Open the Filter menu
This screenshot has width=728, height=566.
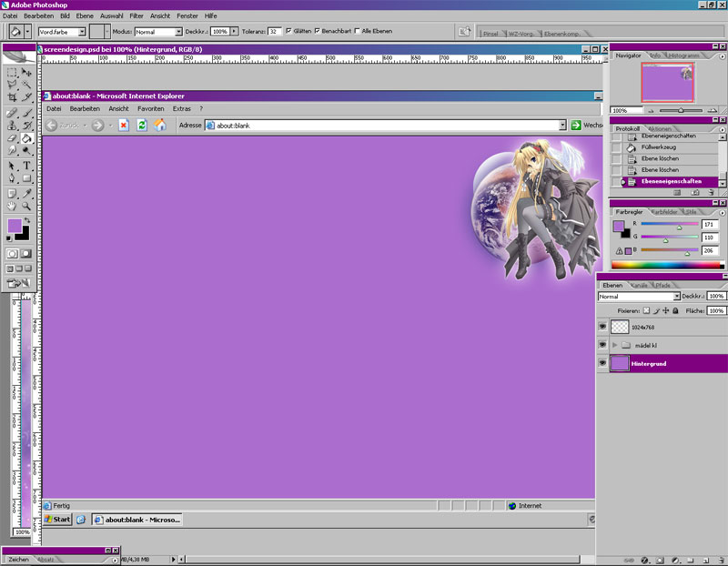pos(136,15)
